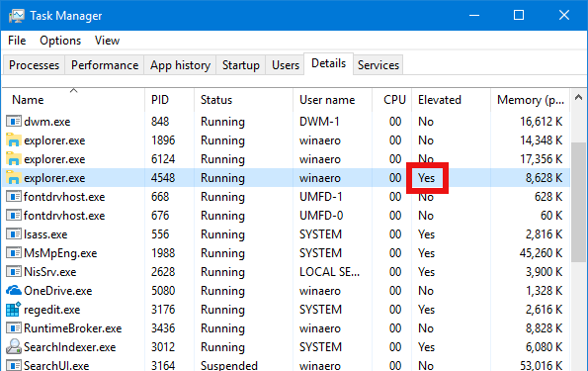Open the Startup tab
Viewport: 588px width, 371px height.
(241, 65)
